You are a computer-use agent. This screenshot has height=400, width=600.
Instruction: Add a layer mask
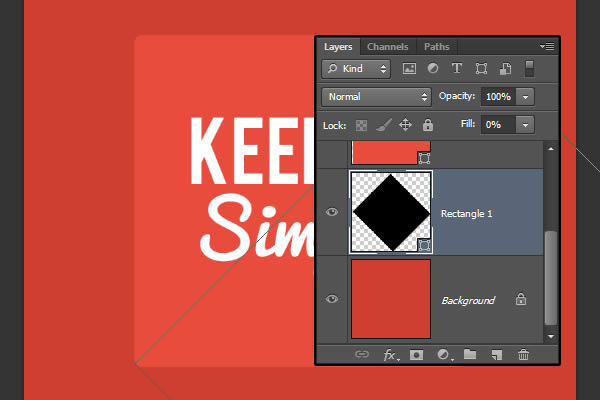(x=416, y=355)
